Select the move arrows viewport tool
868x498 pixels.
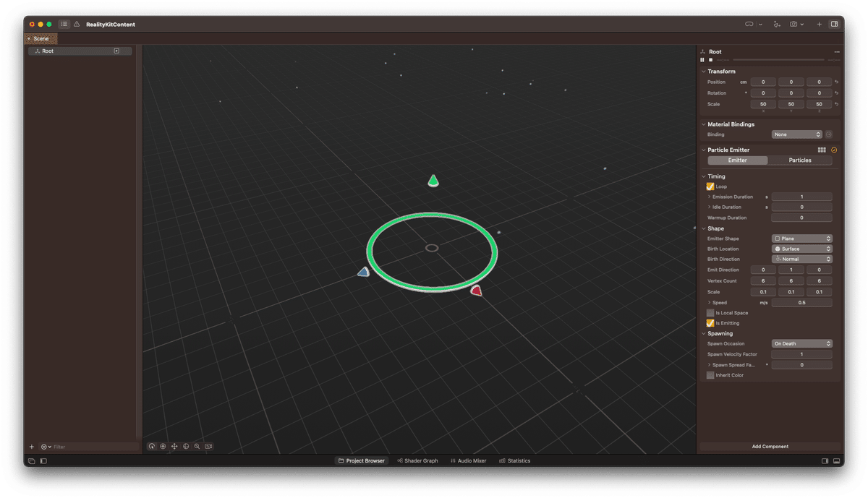[x=174, y=447]
